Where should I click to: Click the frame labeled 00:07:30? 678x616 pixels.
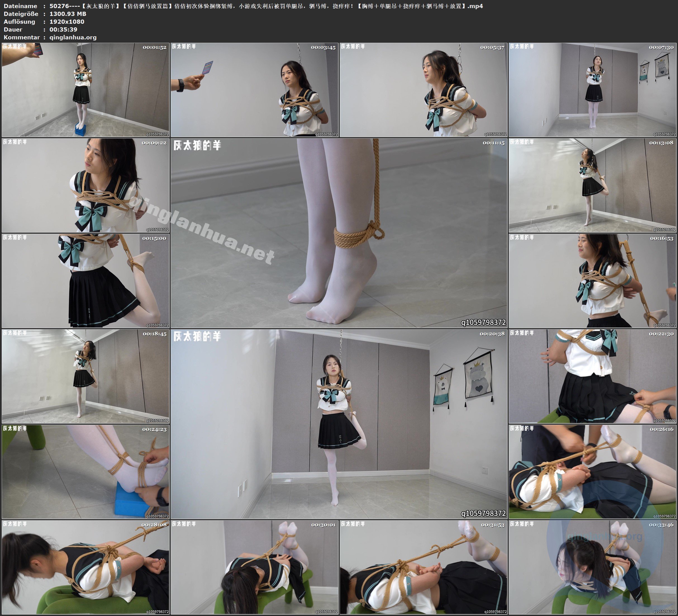593,90
